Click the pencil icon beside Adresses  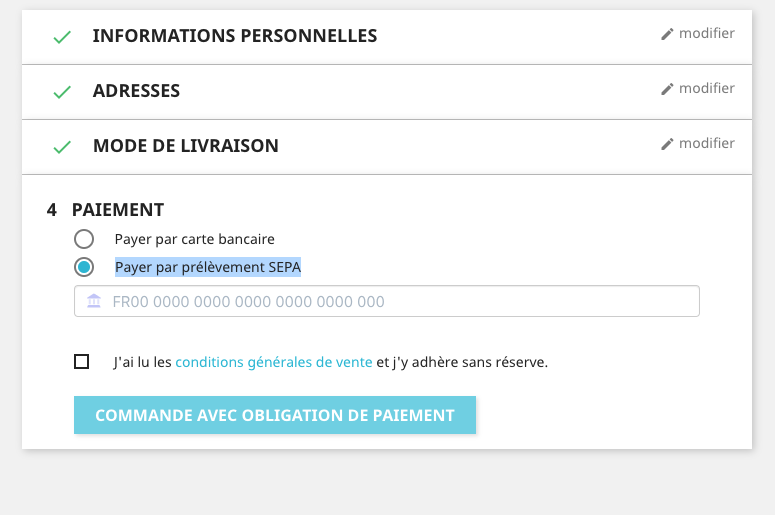pos(667,89)
